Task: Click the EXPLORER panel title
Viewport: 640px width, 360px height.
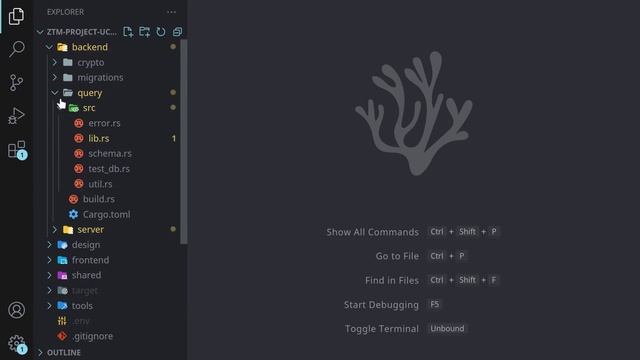Action: click(x=65, y=12)
